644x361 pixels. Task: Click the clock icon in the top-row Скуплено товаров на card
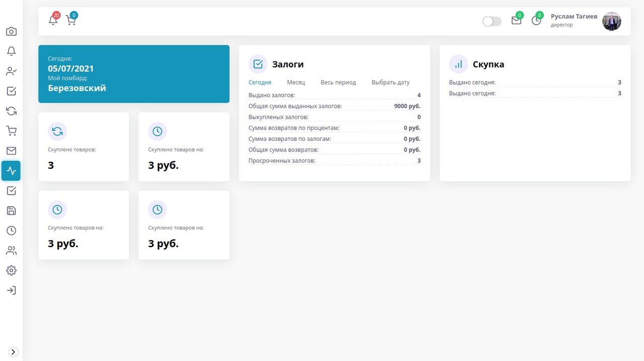[157, 131]
